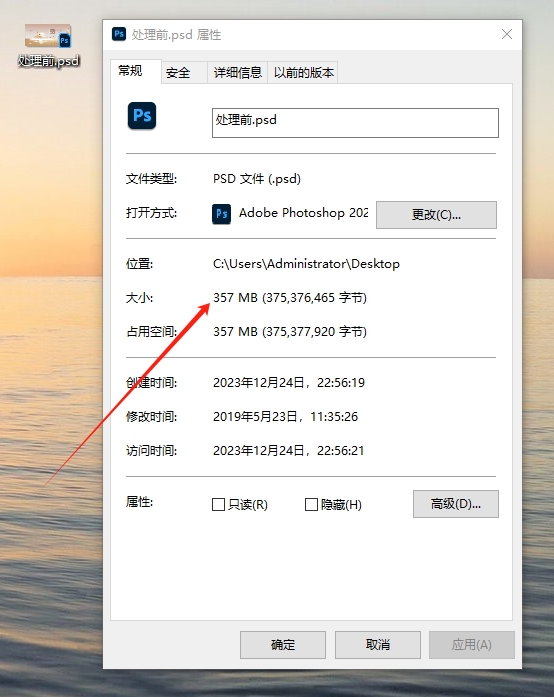Click the path C:\Users\Administrator\Desktop

pyautogui.click(x=306, y=264)
